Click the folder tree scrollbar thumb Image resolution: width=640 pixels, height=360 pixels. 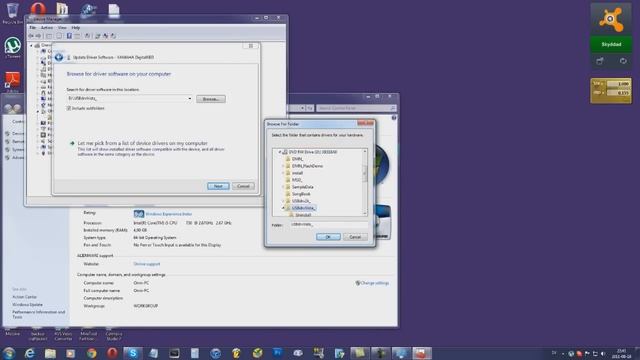point(364,173)
